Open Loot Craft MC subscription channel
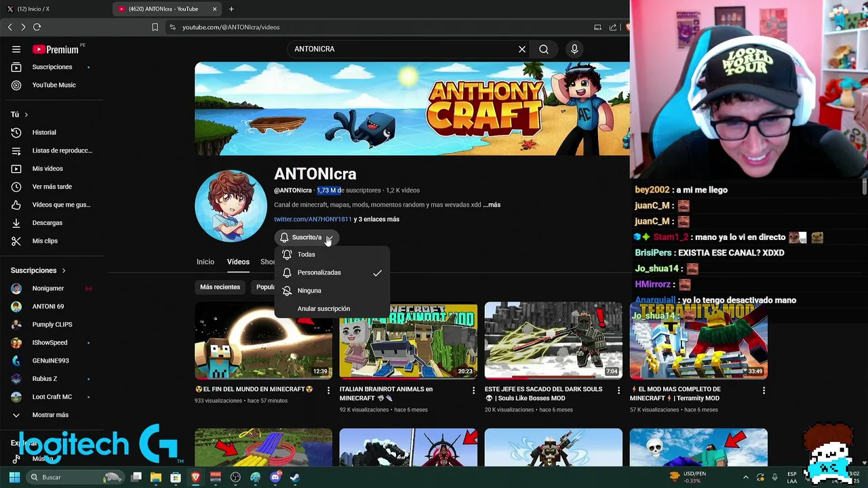This screenshot has height=488, width=868. click(52, 397)
